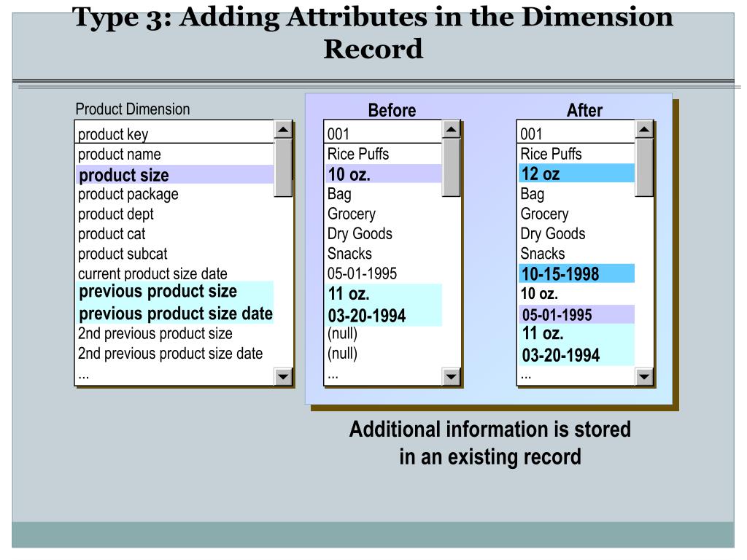Select 'previous product size date' row

176,314
